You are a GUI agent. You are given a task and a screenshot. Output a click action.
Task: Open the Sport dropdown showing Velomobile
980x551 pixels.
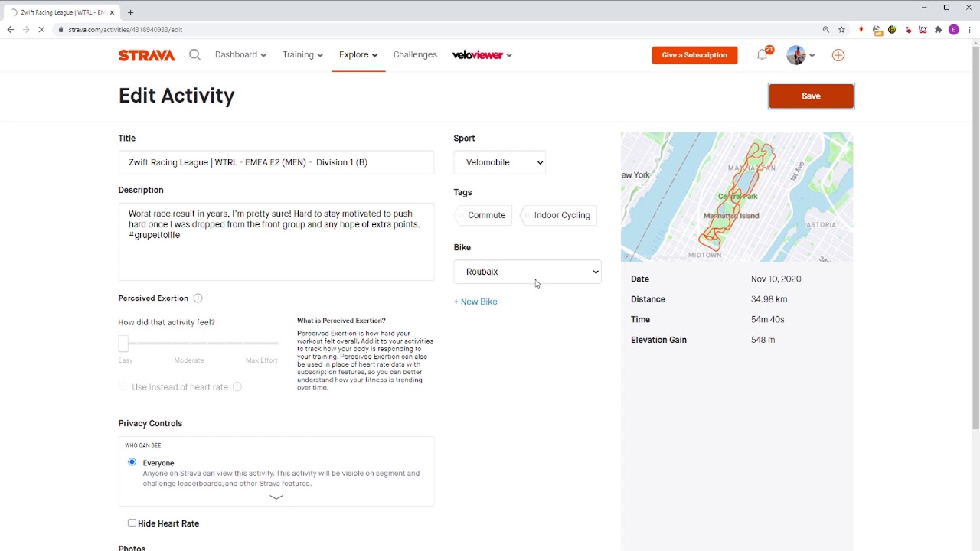[x=499, y=162]
